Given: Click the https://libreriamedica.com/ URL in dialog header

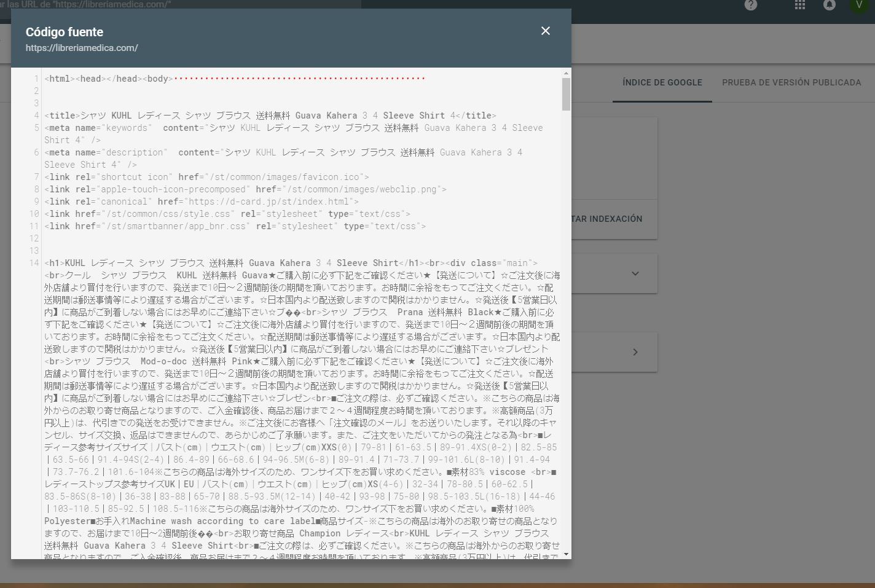Looking at the screenshot, I should 82,48.
